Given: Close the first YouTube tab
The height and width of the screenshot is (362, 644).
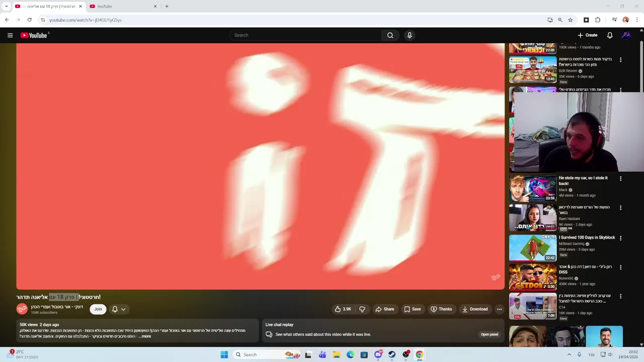Looking at the screenshot, I should pyautogui.click(x=80, y=7).
